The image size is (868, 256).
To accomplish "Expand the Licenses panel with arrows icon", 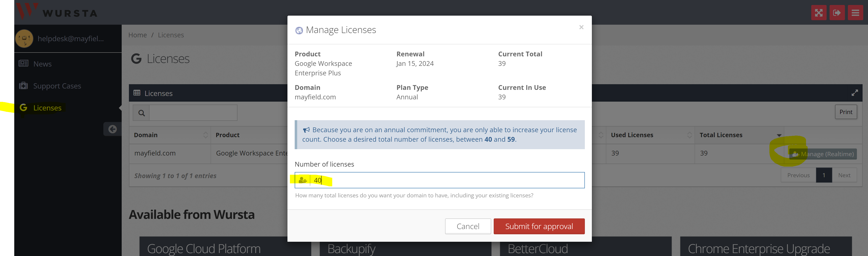I will coord(854,93).
